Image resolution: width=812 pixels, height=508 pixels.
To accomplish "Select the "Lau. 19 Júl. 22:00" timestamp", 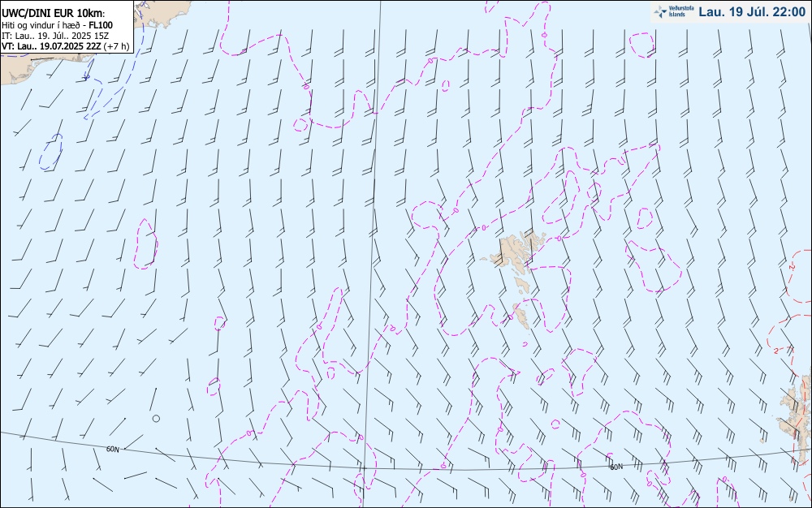I will pos(752,12).
